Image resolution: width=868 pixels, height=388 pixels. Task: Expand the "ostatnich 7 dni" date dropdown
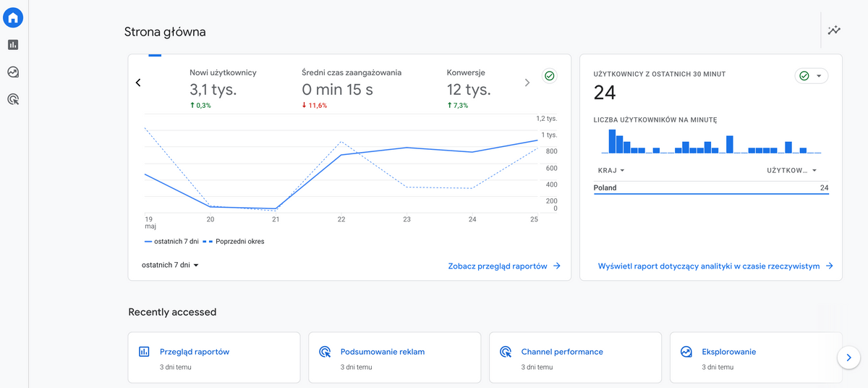click(x=170, y=266)
